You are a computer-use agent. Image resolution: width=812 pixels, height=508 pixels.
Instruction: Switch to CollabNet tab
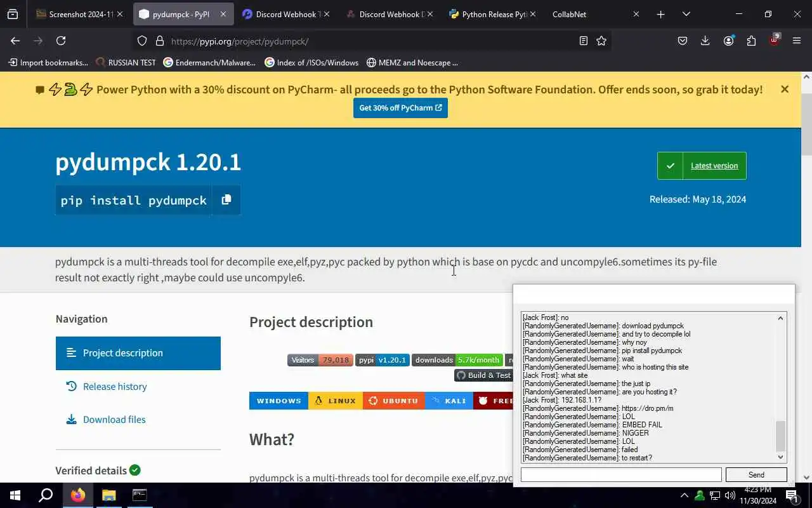tap(595, 14)
